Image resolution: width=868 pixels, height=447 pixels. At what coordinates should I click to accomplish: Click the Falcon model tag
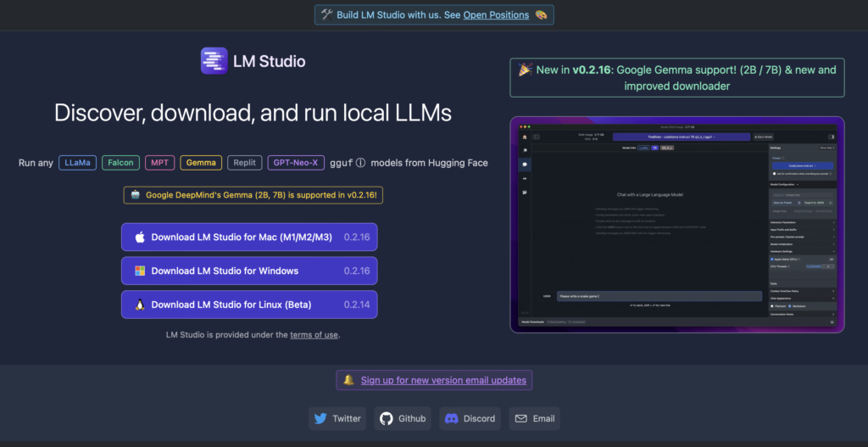click(120, 163)
